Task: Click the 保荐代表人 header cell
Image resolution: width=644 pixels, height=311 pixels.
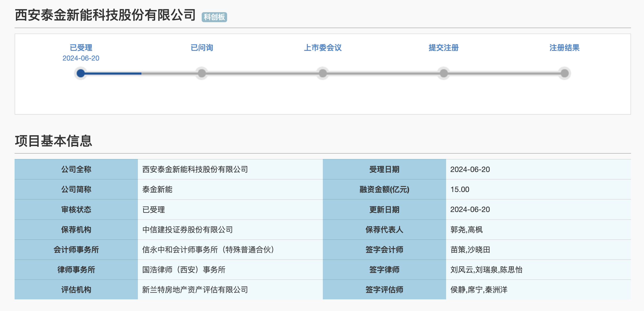Action: [x=384, y=229]
